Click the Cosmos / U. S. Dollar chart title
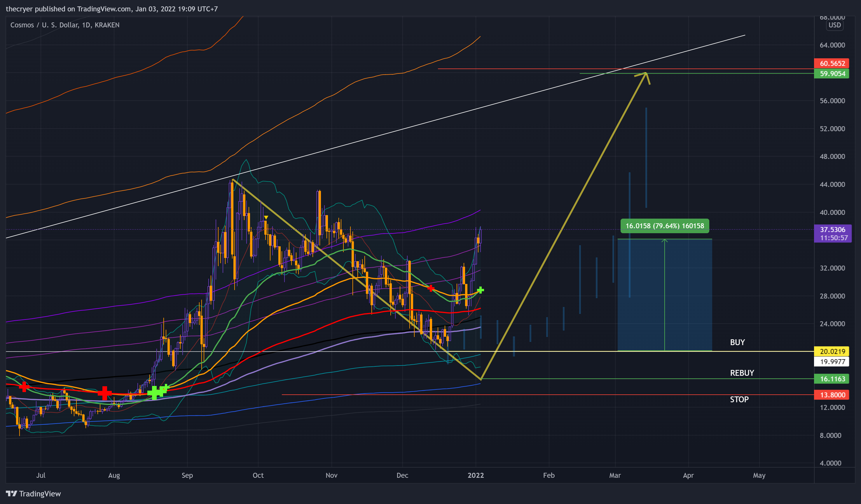The width and height of the screenshot is (861, 504). [65, 25]
